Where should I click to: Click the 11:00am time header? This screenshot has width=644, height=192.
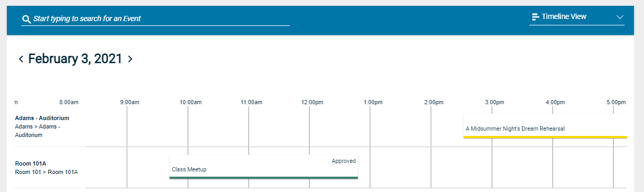point(251,102)
